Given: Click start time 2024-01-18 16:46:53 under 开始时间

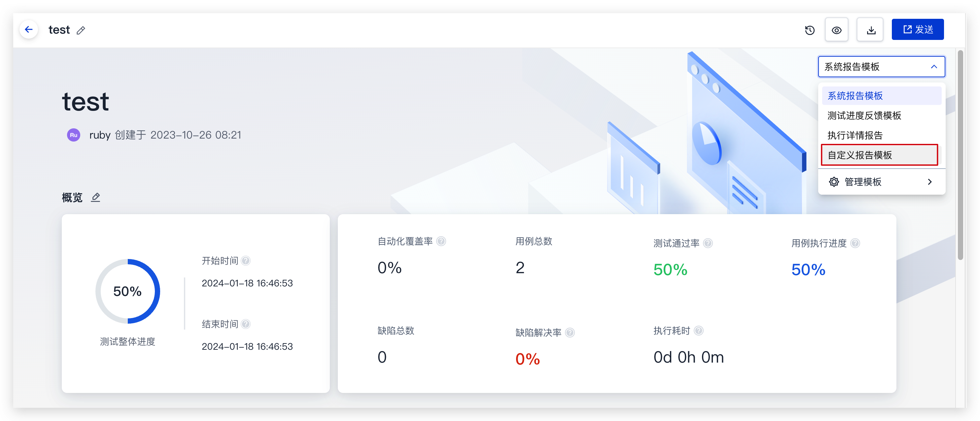Looking at the screenshot, I should [247, 283].
